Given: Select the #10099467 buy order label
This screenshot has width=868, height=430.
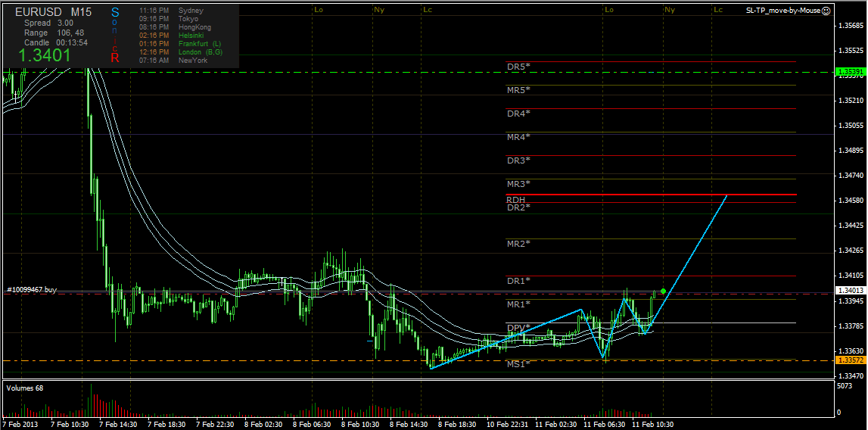Looking at the screenshot, I should tap(32, 289).
